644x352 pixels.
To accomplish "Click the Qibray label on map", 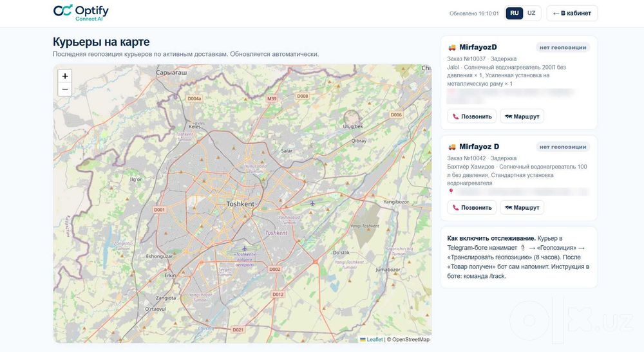I will click(359, 141).
